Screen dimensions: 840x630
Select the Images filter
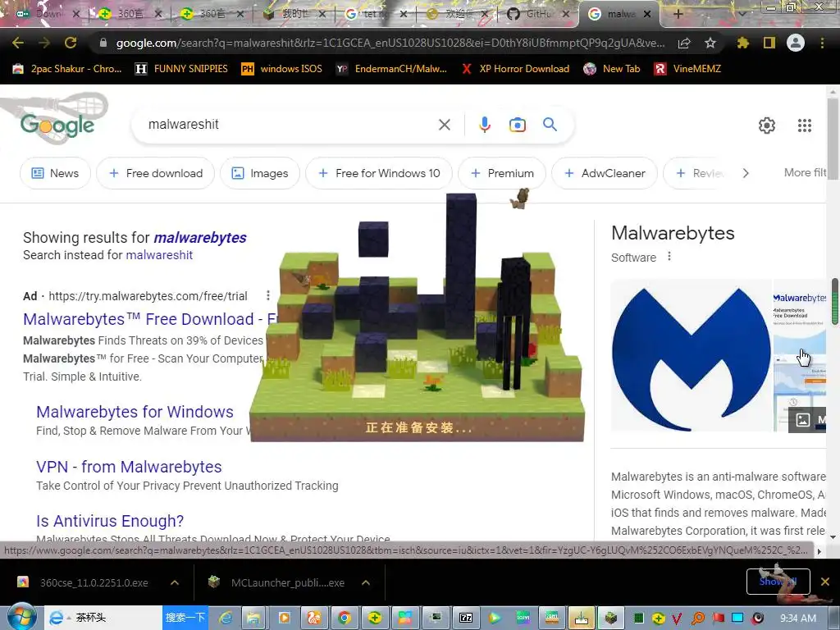pos(260,173)
